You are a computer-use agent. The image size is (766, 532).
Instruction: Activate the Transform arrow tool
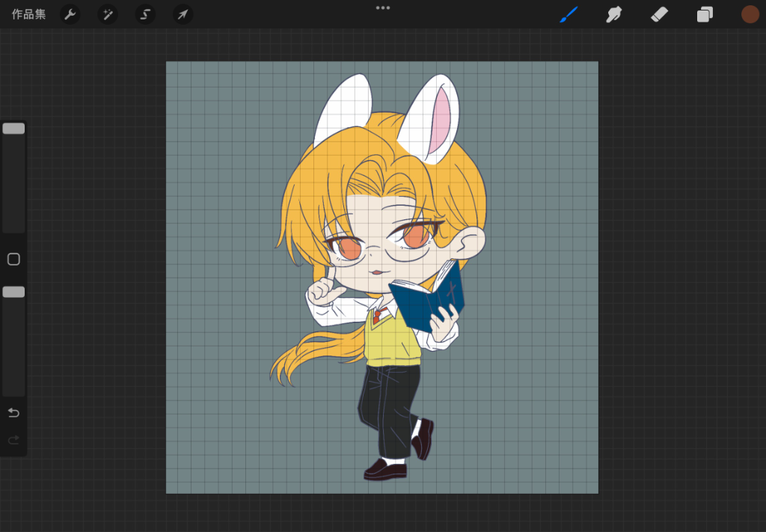pyautogui.click(x=183, y=14)
